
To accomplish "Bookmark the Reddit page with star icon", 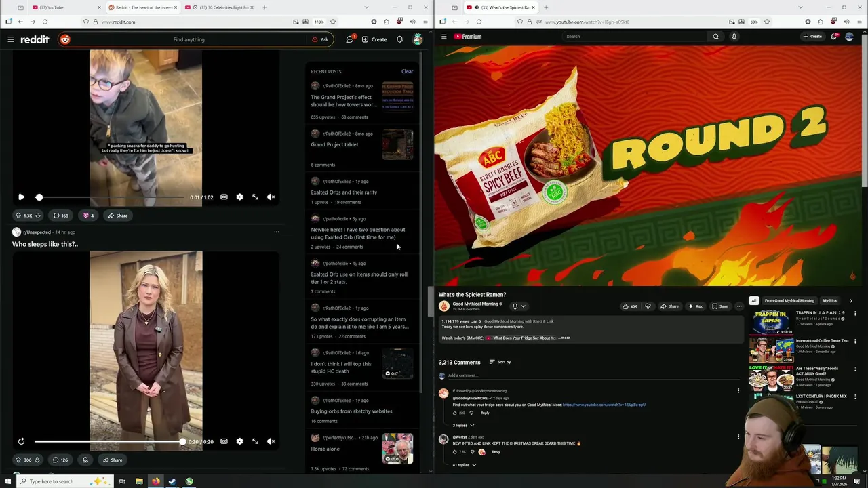I will 332,22.
